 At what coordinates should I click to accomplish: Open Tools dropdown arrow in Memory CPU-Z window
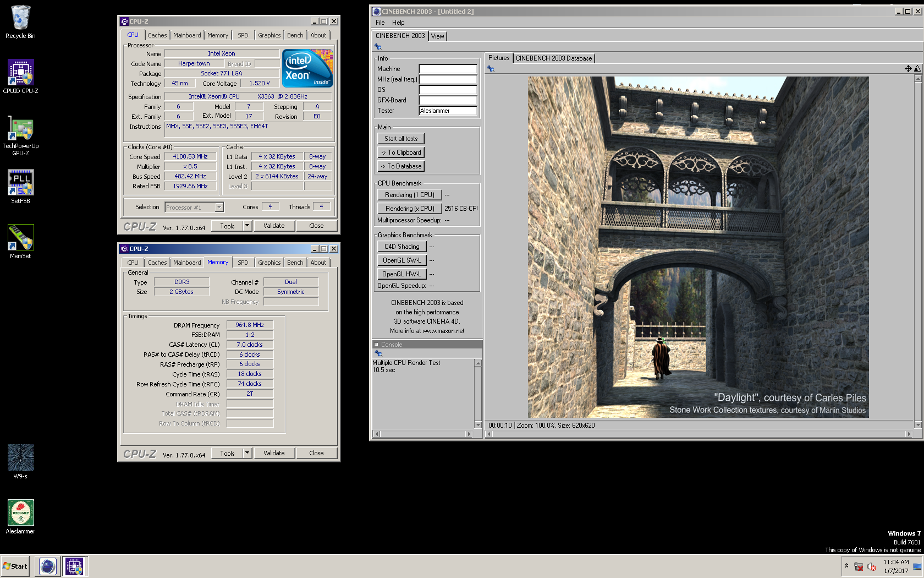coord(247,453)
